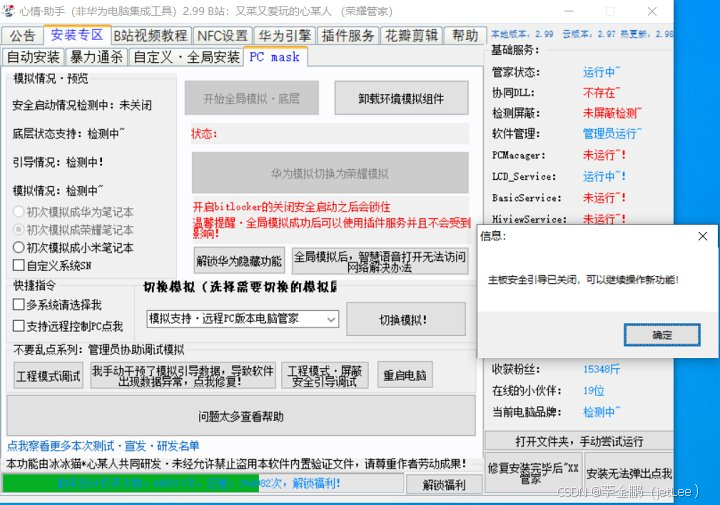Open the NFC设置 tab
The image size is (720, 505).
point(223,35)
